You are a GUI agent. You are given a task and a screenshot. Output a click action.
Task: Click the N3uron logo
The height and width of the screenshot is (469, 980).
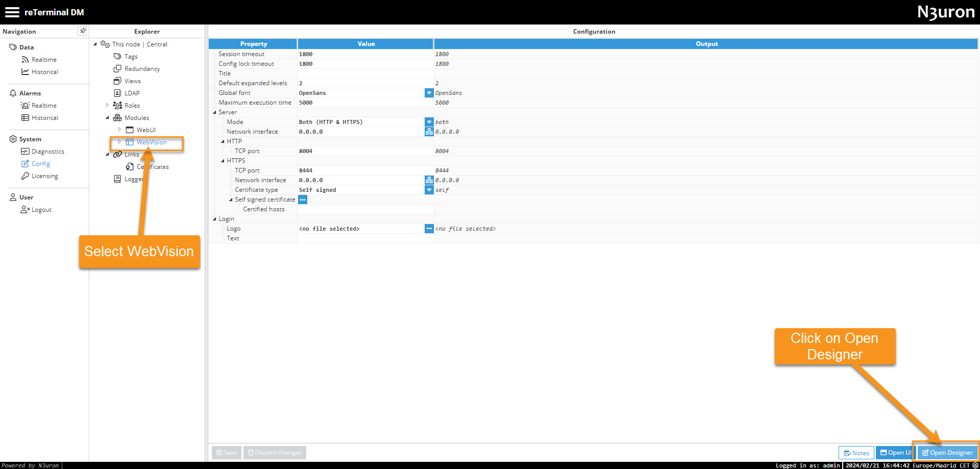[946, 12]
